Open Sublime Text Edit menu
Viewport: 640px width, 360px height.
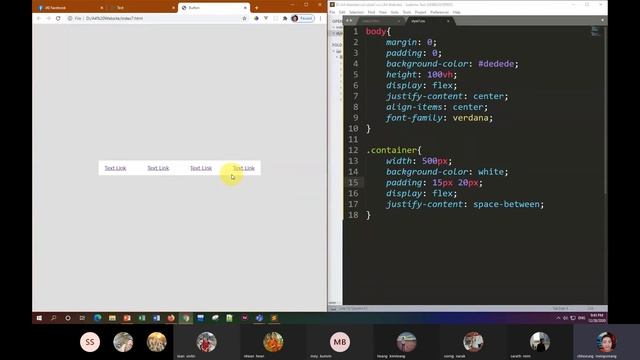(x=342, y=12)
